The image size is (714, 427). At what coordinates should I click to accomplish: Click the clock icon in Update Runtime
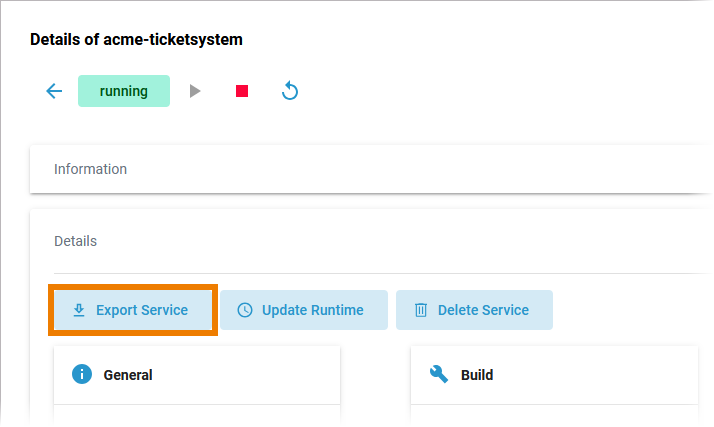coord(245,310)
